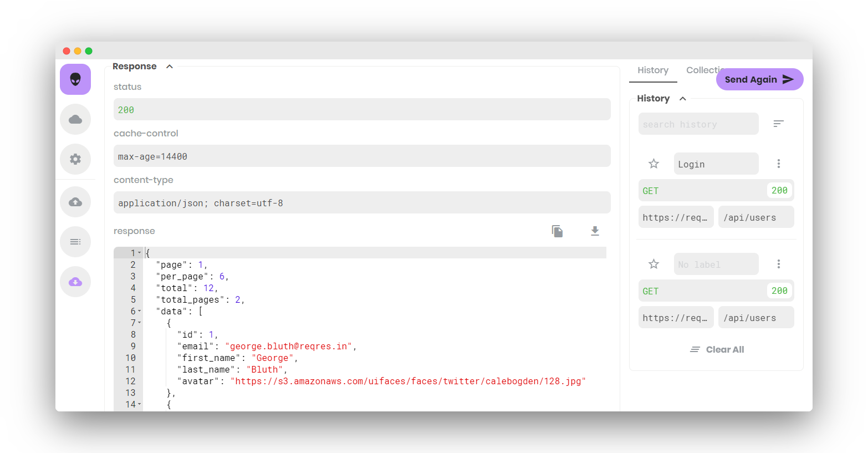
Task: Open settings via the gear icon
Action: [75, 159]
